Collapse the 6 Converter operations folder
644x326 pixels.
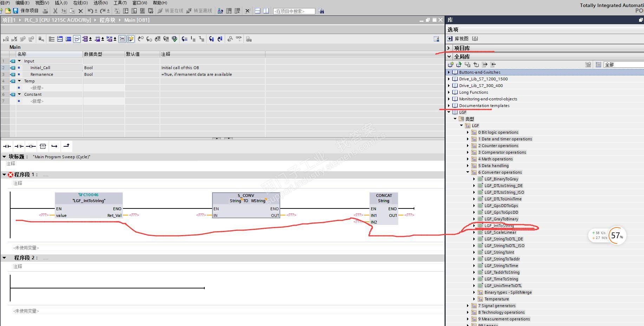point(468,172)
